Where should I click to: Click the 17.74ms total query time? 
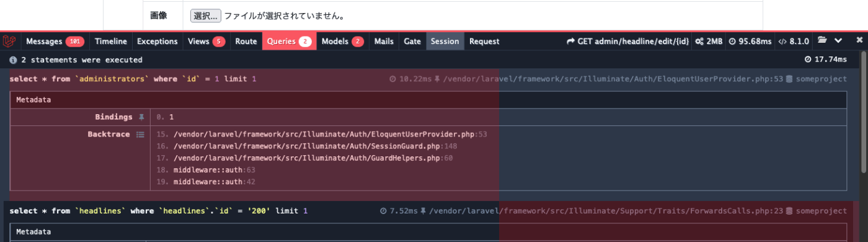click(x=825, y=60)
